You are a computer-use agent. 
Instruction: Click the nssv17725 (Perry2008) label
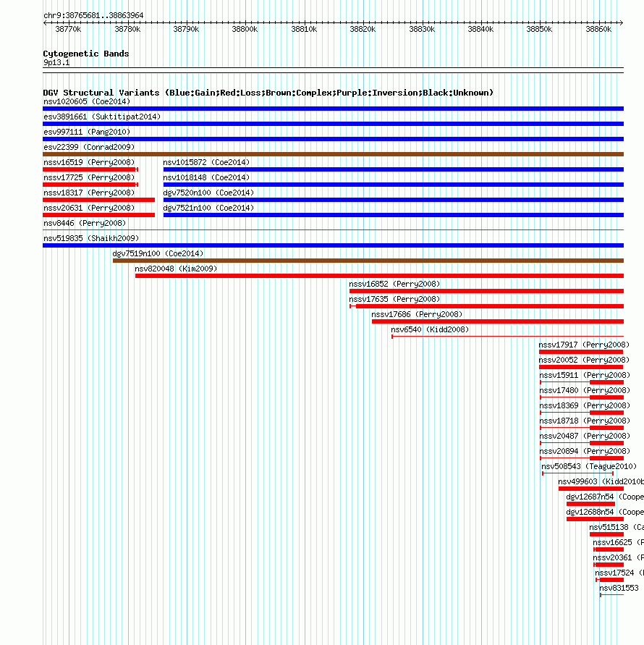(89, 177)
